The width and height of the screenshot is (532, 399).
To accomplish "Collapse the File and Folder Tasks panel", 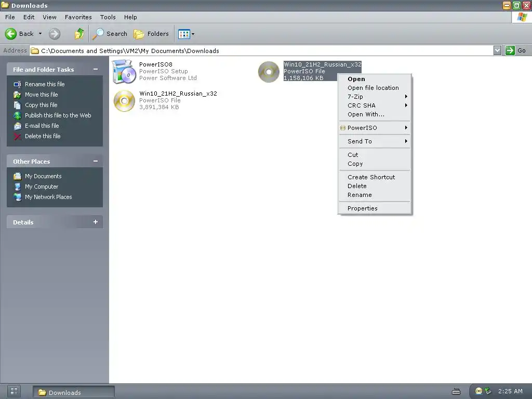I will [x=96, y=69].
